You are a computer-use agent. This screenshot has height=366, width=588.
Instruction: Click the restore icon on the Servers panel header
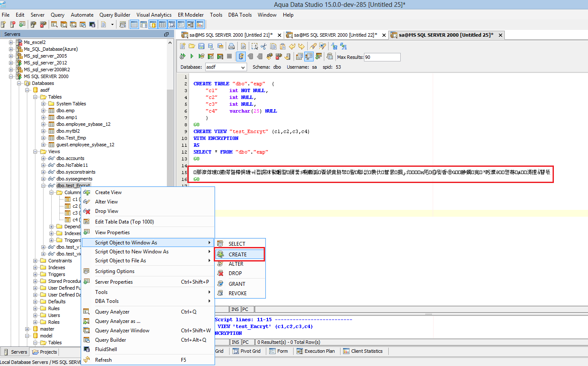(x=166, y=34)
